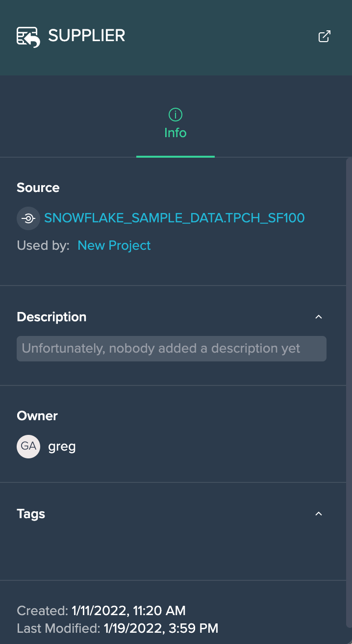This screenshot has height=644, width=352.
Task: Click the Info circle icon
Action: (175, 115)
